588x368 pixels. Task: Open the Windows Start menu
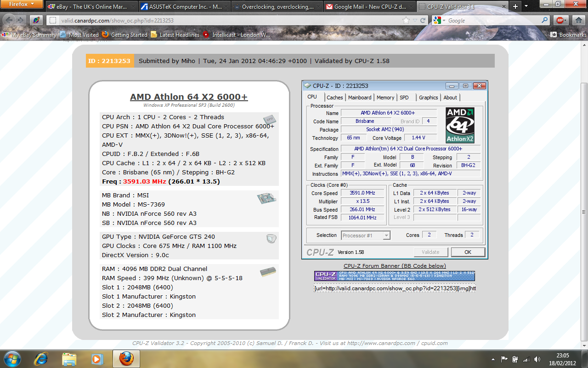coord(11,358)
